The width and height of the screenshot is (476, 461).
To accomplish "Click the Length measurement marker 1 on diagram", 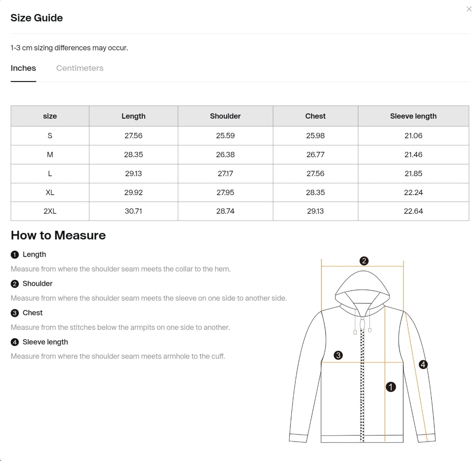I will 391,387.
